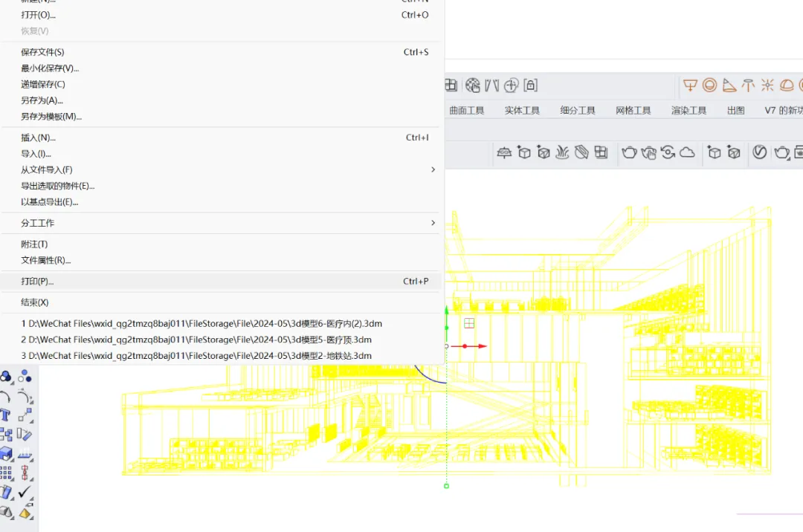This screenshot has height=532, width=803.
Task: Click the teapot render icon
Action: [630, 152]
